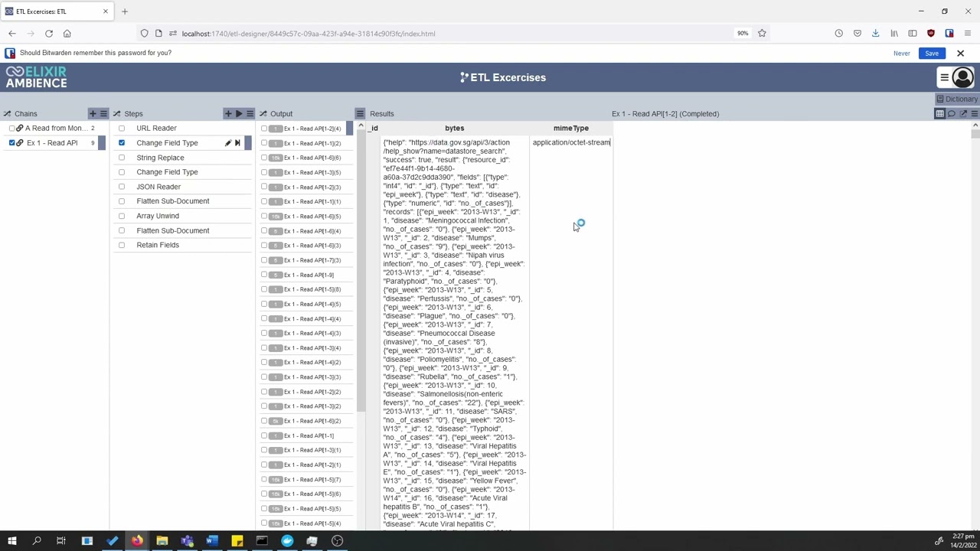Open the Dictionary panel
The width and height of the screenshot is (980, 551).
(957, 99)
